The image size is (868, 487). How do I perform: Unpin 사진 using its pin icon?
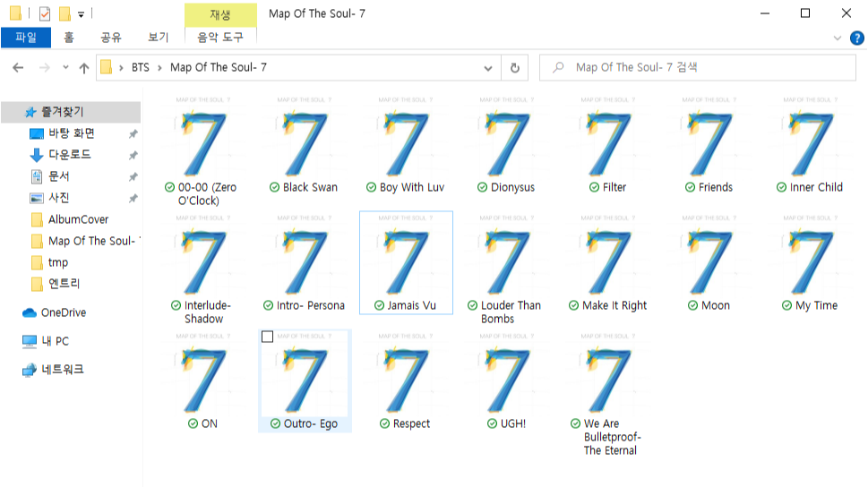click(x=133, y=198)
